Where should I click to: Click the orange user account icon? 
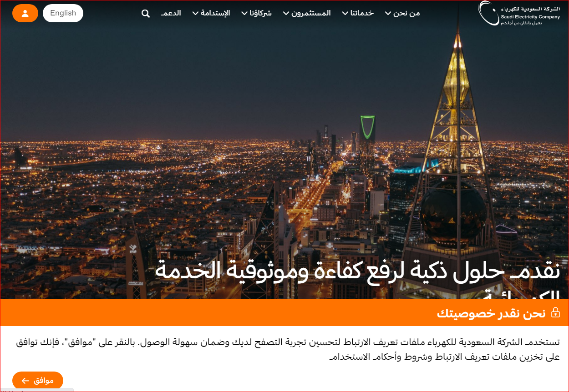[25, 13]
